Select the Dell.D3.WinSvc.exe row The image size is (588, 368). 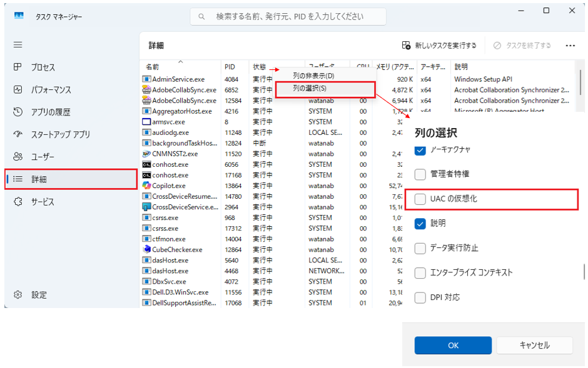click(272, 292)
